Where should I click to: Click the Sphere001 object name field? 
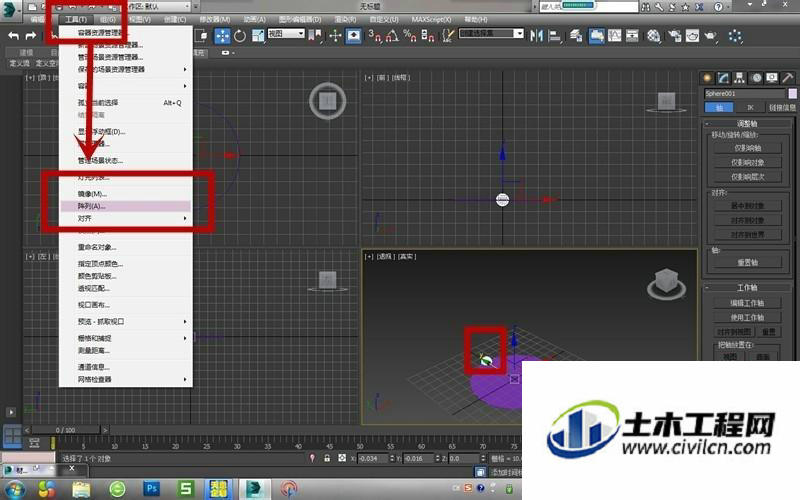coord(745,93)
